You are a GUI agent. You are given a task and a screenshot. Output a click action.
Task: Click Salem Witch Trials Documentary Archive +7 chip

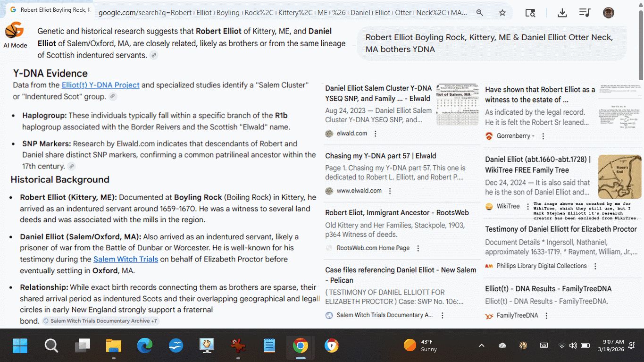(x=100, y=321)
